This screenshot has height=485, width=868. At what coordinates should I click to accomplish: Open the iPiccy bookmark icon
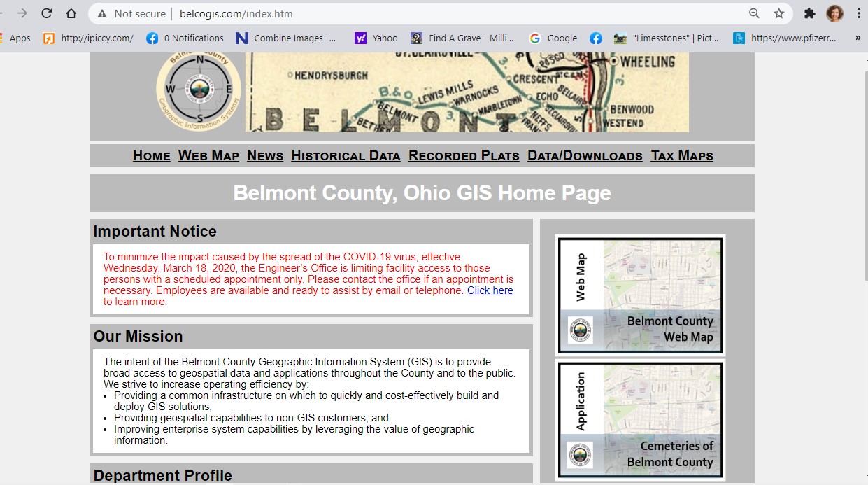pyautogui.click(x=48, y=38)
